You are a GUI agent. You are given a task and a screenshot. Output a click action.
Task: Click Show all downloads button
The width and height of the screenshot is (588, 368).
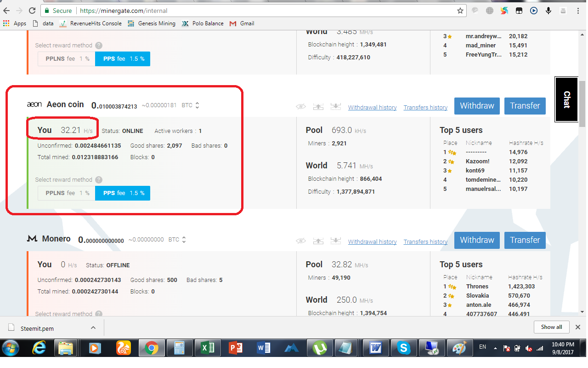tap(551, 327)
